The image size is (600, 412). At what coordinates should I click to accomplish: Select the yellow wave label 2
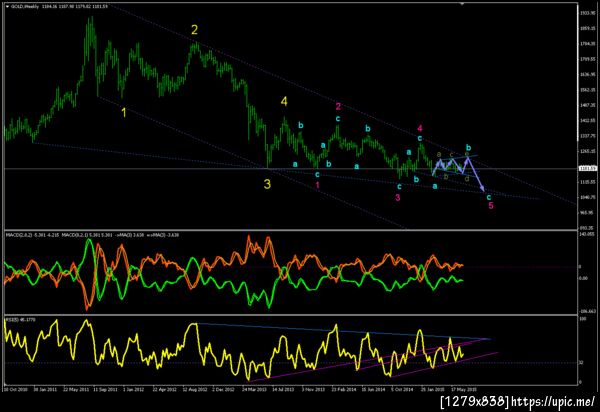(194, 29)
